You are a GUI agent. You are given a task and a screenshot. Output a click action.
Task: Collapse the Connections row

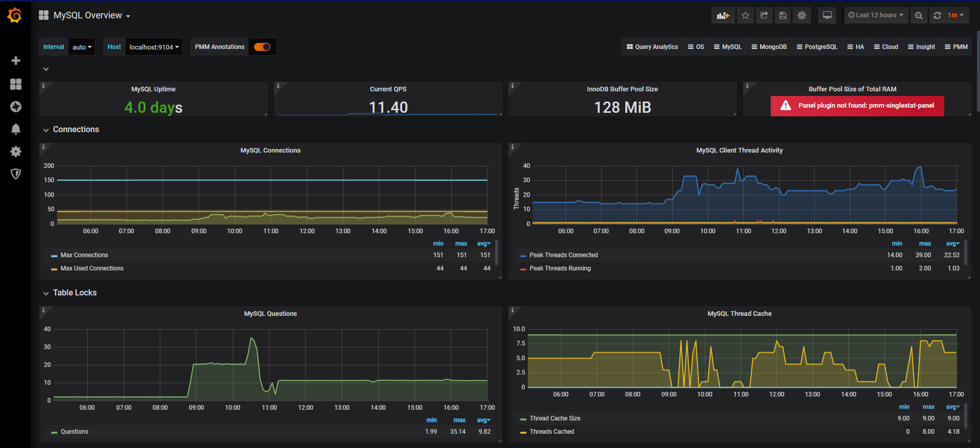pos(76,130)
